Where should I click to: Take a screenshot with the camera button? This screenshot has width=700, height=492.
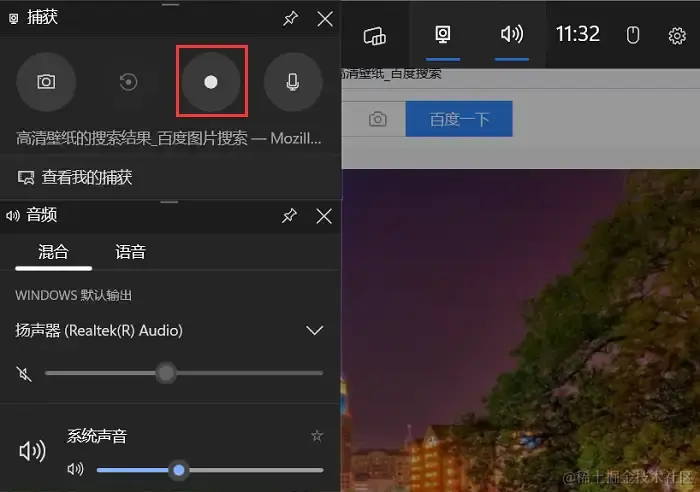pos(46,82)
